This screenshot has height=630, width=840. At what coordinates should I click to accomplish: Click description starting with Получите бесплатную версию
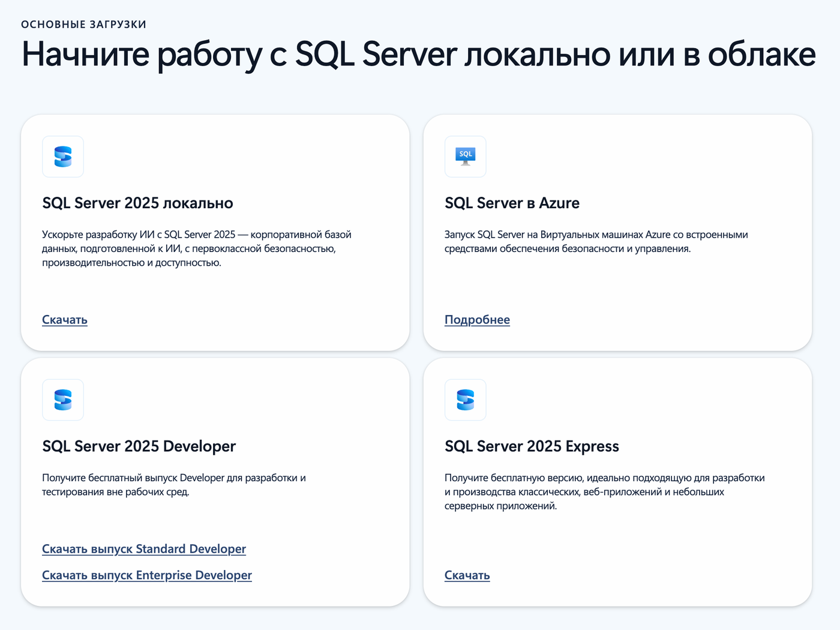pos(605,492)
